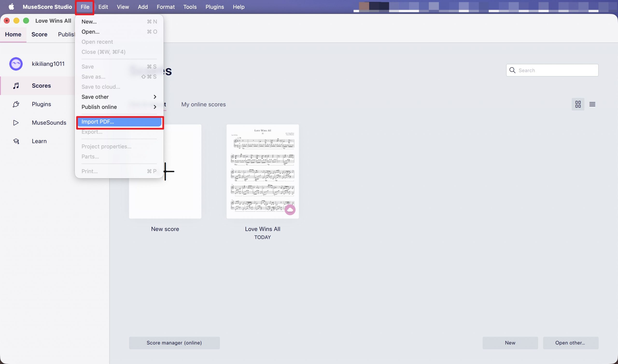Click MuseScore Studio in the menu bar
Image resolution: width=618 pixels, height=364 pixels.
47,7
